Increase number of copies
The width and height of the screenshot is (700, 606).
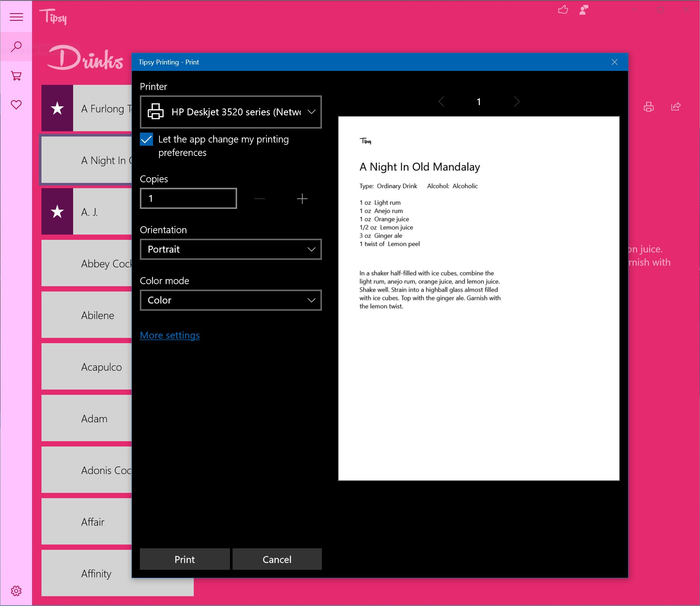[302, 199]
